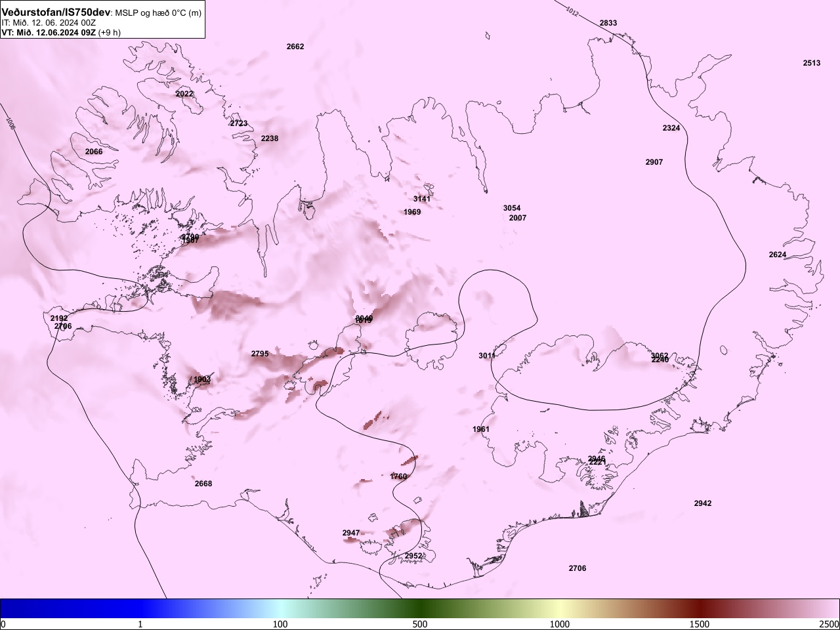Click the 2907 height value

[x=654, y=162]
